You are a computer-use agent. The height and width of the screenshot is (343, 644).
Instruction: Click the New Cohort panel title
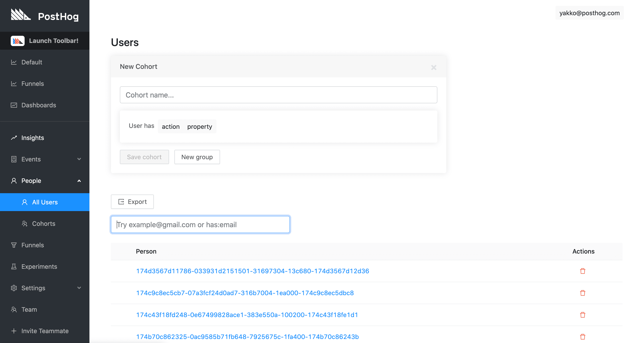(138, 67)
